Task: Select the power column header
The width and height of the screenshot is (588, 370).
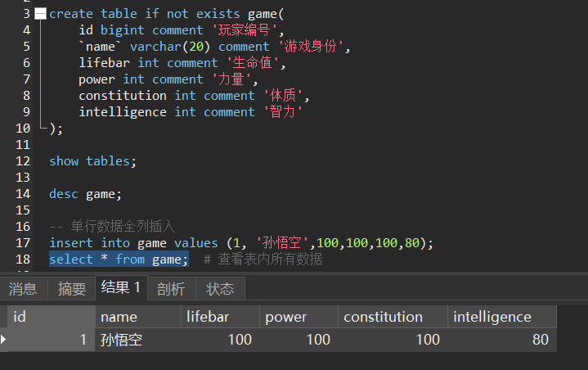Action: 298,317
